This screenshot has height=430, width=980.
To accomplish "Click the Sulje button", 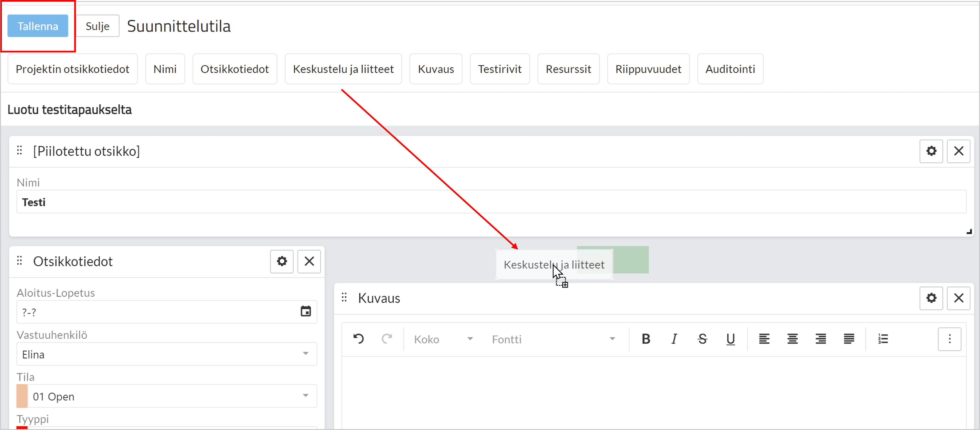I will coord(97,26).
